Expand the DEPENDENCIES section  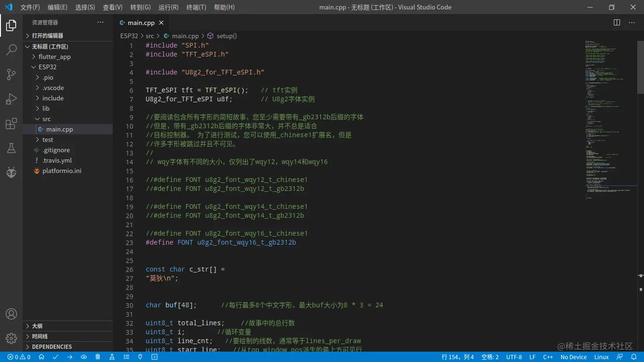coord(68,347)
